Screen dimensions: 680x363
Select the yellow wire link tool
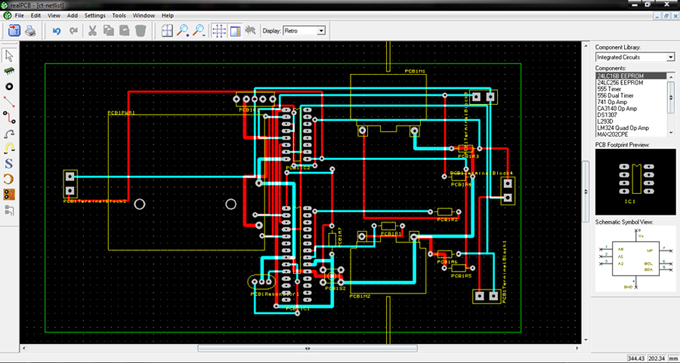[x=9, y=148]
